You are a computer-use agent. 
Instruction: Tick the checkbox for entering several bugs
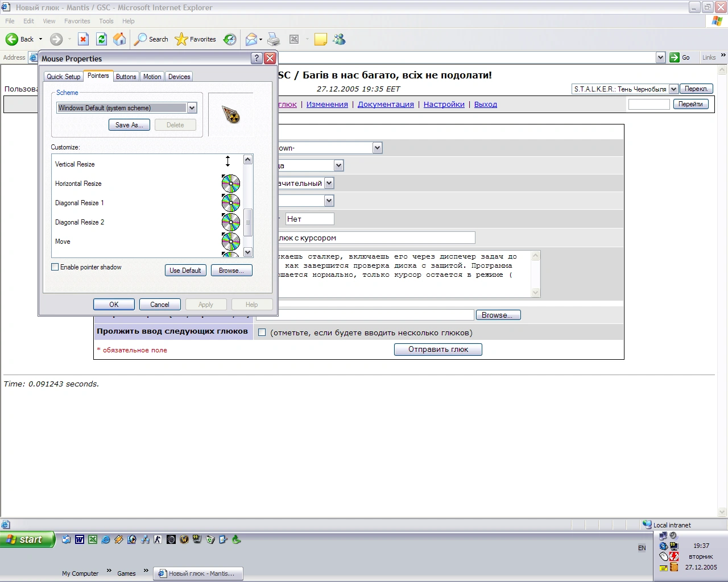pyautogui.click(x=262, y=332)
